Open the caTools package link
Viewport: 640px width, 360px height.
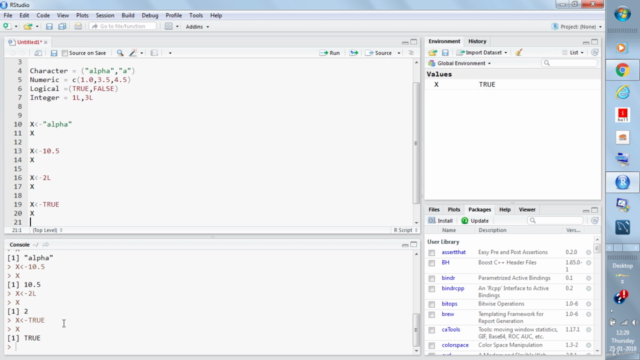point(451,330)
